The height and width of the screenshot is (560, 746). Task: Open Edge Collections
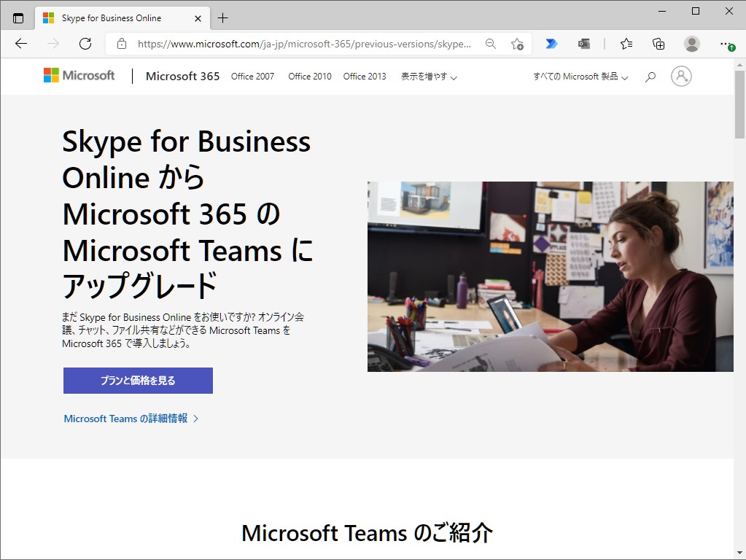[x=658, y=44]
